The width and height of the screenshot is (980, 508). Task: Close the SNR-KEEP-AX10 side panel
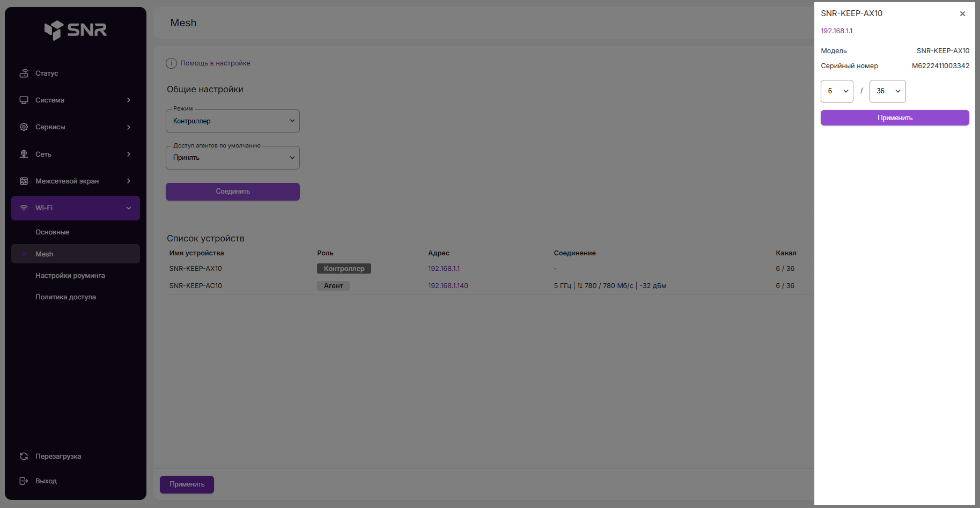pos(962,14)
